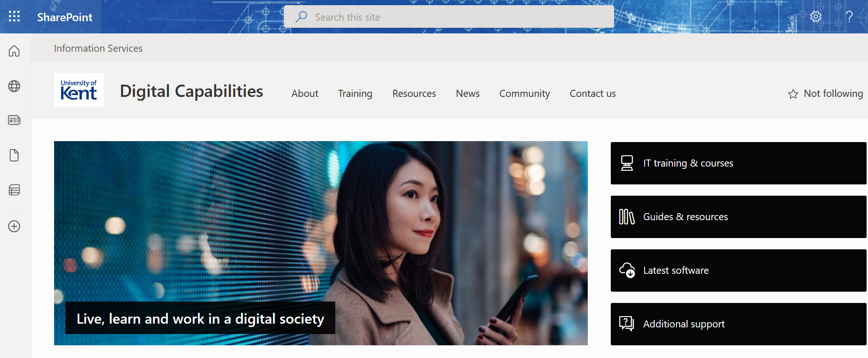Viewport: 868px width, 358px height.
Task: Open the About navigation menu
Action: click(305, 94)
